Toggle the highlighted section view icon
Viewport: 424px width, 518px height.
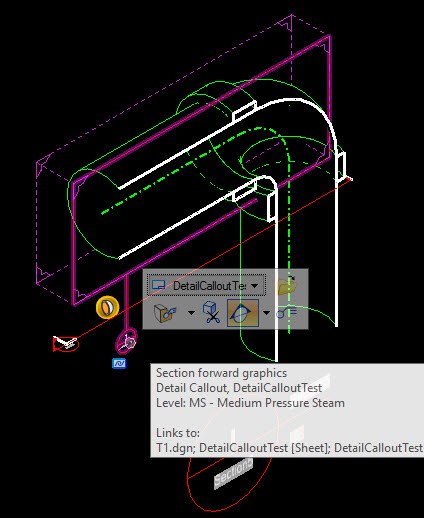(242, 313)
